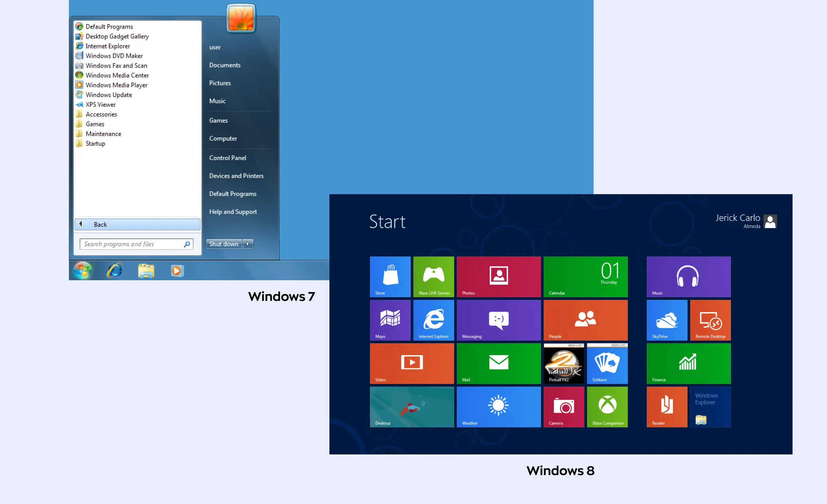Click the search magnifier icon
The height and width of the screenshot is (504, 827).
187,244
